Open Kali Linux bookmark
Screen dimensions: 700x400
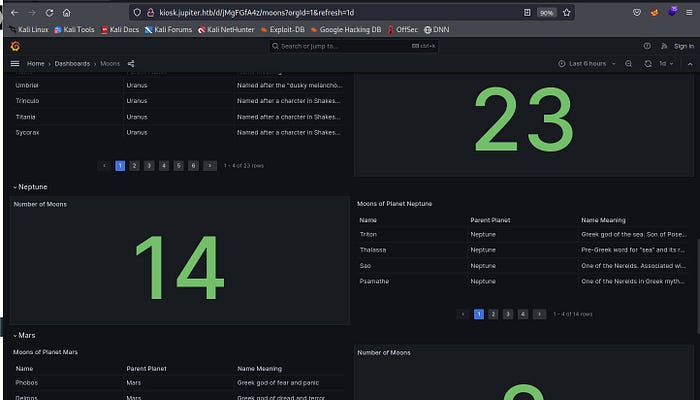(29, 29)
